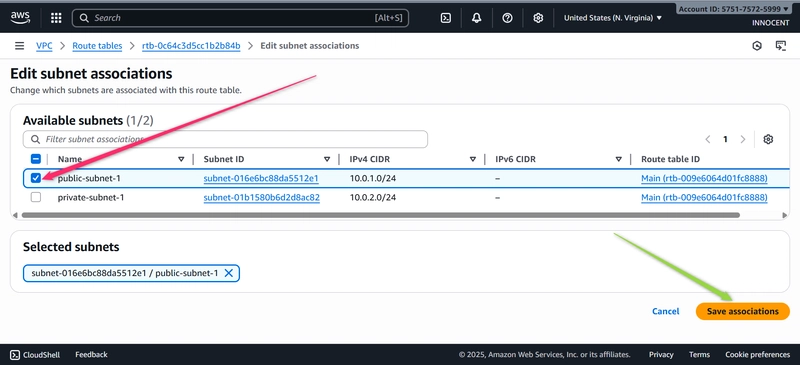Viewport: 800px width, 365px height.
Task: Go to previous page of subnets
Action: [708, 139]
